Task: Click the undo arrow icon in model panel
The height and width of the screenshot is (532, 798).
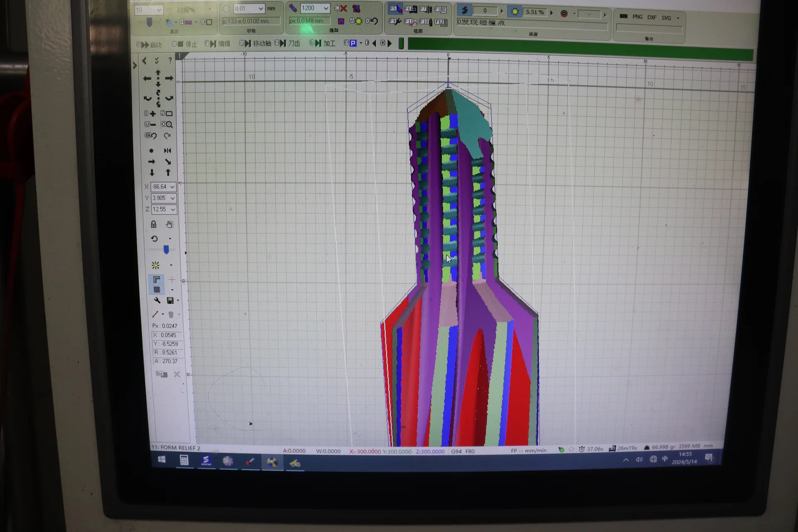Action: pos(372,21)
